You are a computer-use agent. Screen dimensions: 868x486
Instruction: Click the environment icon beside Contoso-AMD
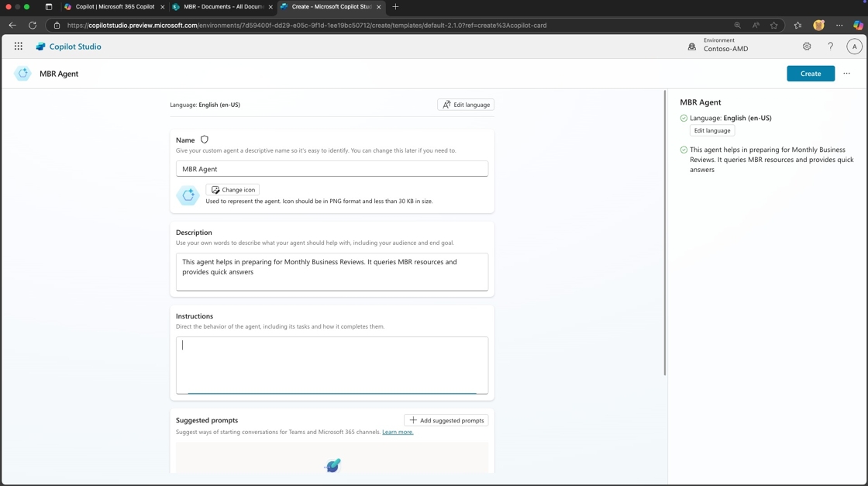pos(692,47)
